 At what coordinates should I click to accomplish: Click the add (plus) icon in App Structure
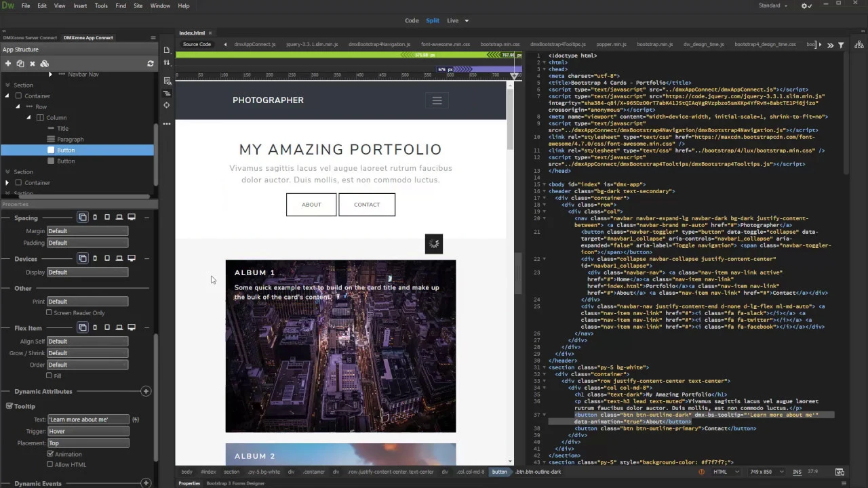coord(8,63)
